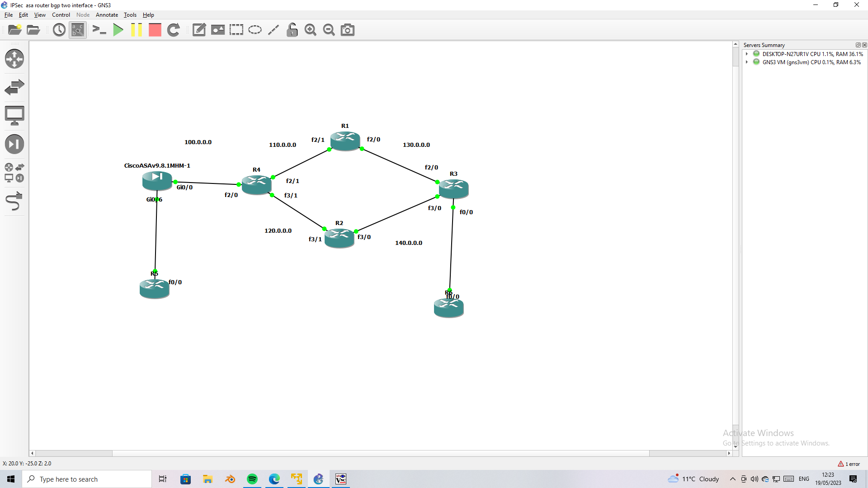Start all nodes with the green play icon
The width and height of the screenshot is (868, 488).
[118, 30]
